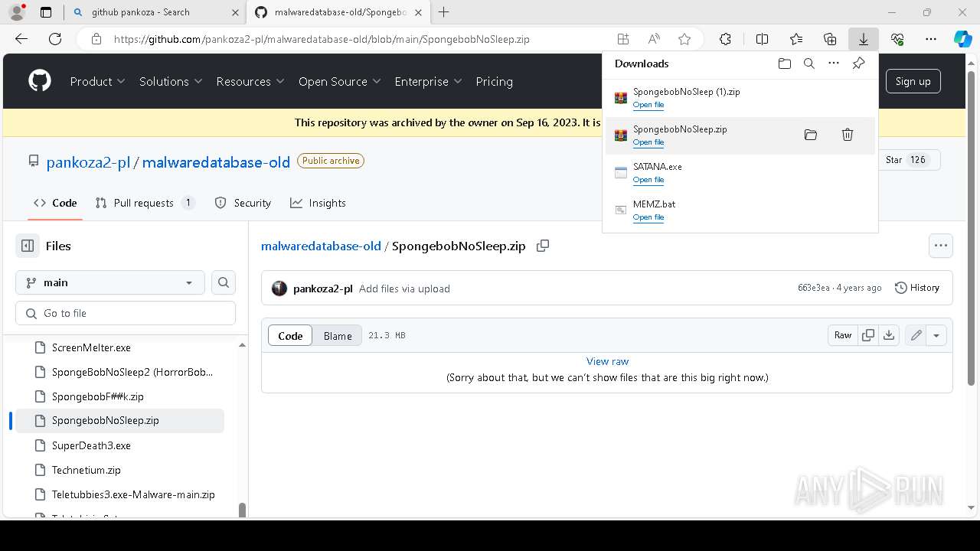
Task: Click the Sign up button
Action: (x=913, y=81)
